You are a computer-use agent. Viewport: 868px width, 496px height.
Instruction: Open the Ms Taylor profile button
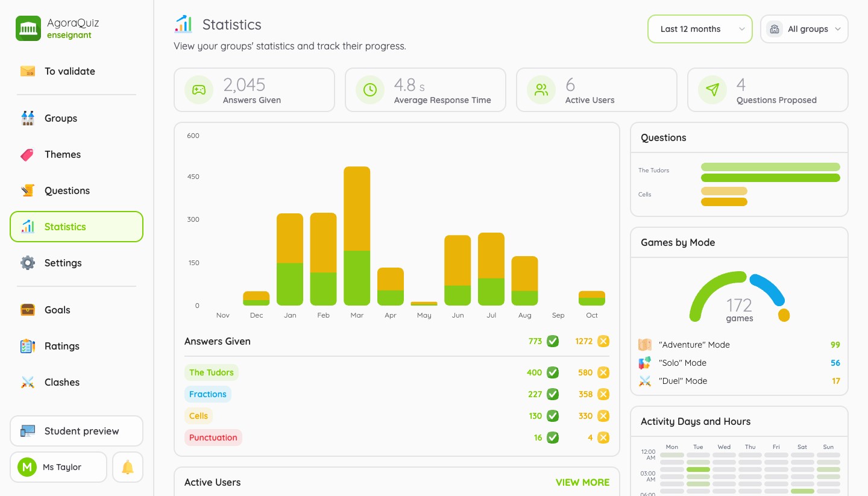coord(58,467)
